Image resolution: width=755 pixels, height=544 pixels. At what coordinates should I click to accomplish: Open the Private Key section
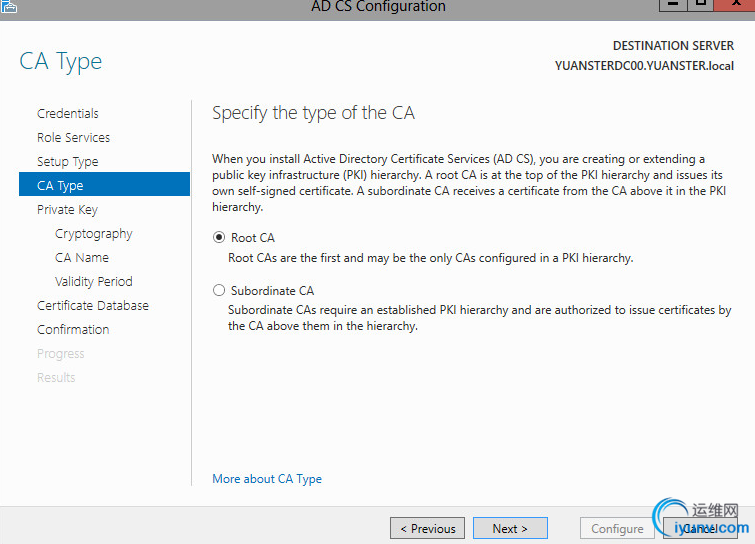[67, 210]
